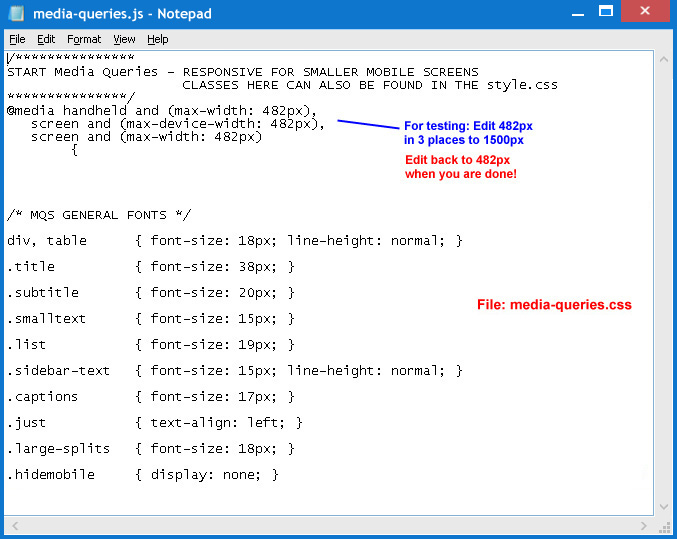Maximize the Notepad window
The image size is (677, 539).
pos(606,11)
